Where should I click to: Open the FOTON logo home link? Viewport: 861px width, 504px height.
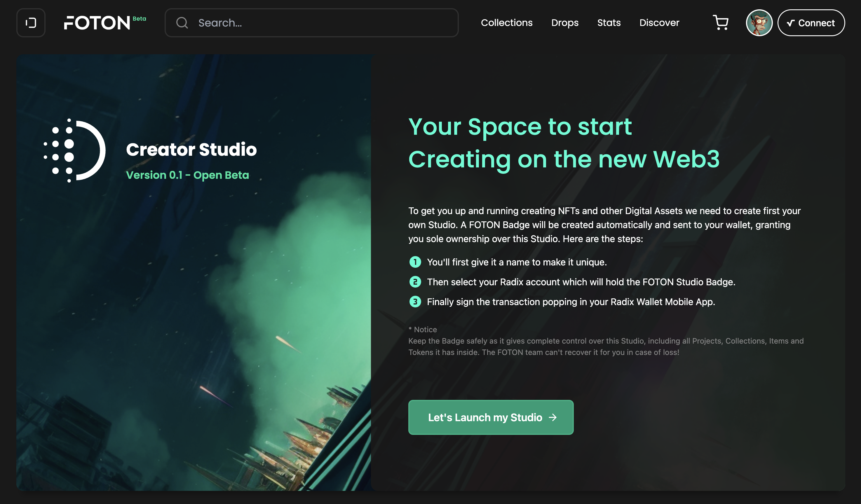pyautogui.click(x=97, y=23)
